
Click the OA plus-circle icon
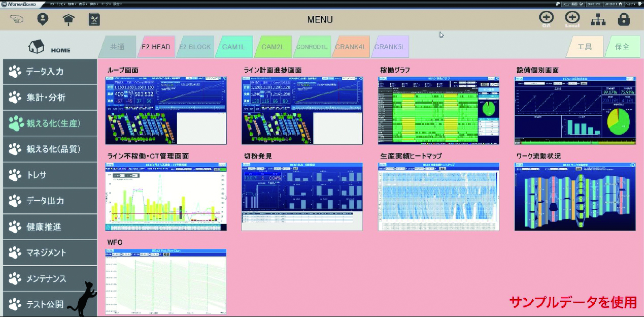[x=546, y=19]
